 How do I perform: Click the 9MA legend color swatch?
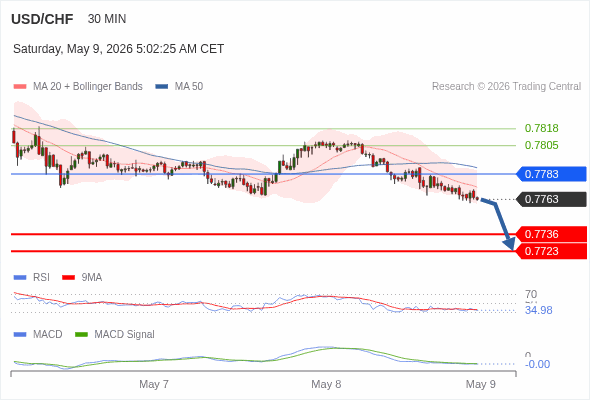point(68,278)
